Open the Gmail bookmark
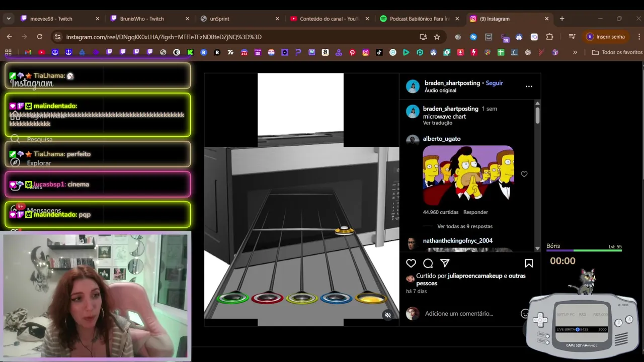The image size is (644, 362). point(28,52)
